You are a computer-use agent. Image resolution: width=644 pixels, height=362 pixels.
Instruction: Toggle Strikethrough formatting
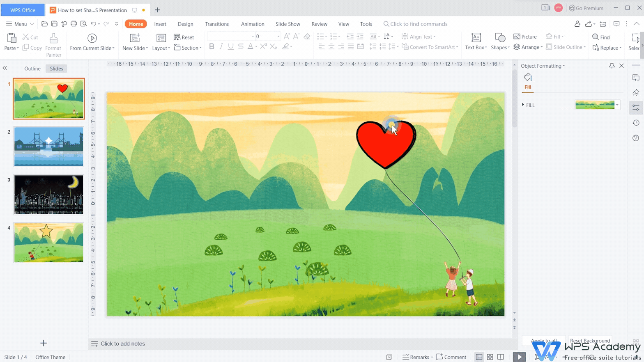(x=241, y=47)
